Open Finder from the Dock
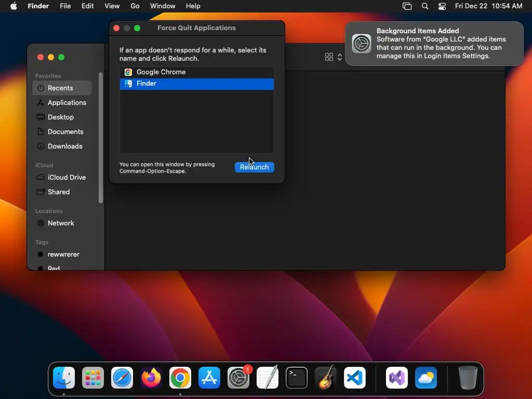 pyautogui.click(x=64, y=378)
